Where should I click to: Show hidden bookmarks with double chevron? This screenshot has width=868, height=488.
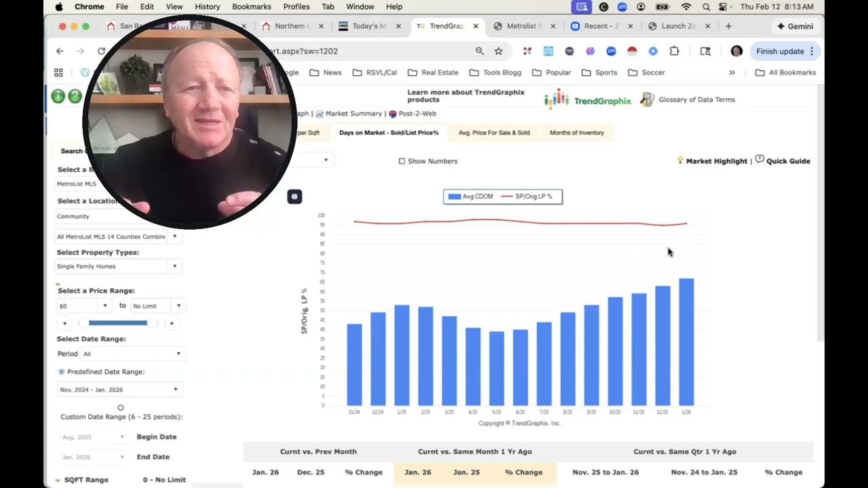coord(732,73)
